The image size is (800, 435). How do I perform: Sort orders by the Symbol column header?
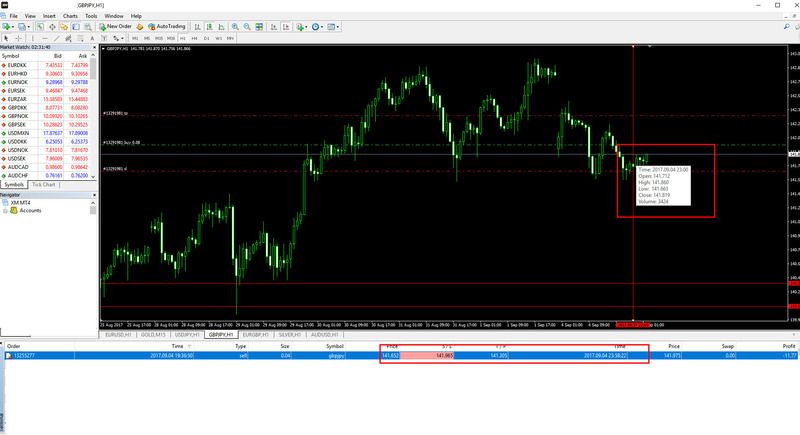(335, 346)
